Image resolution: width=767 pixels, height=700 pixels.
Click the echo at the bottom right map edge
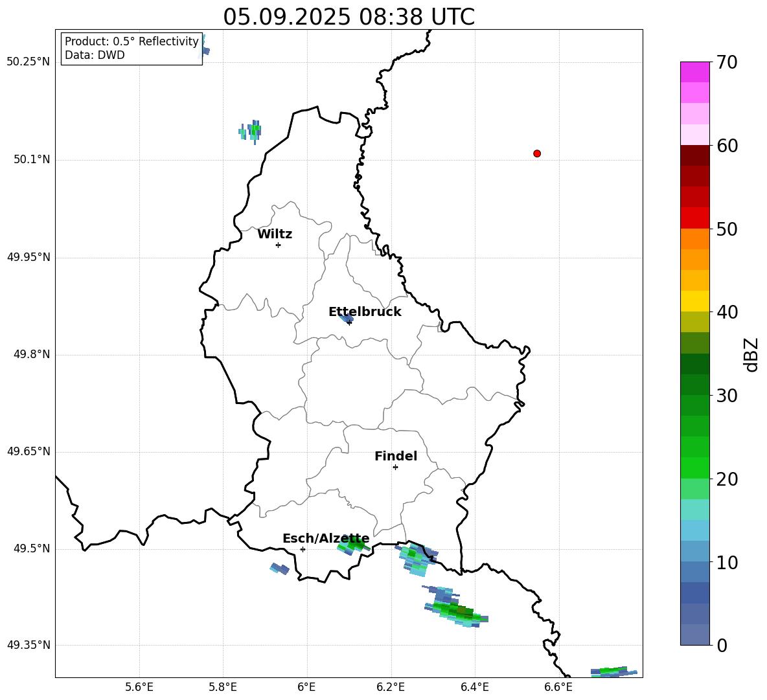click(x=614, y=672)
